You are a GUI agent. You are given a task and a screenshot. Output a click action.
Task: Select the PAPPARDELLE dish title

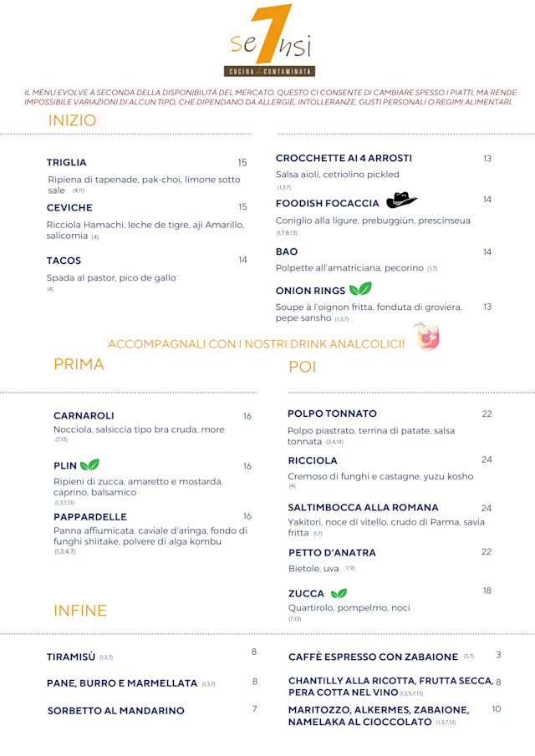pyautogui.click(x=90, y=517)
